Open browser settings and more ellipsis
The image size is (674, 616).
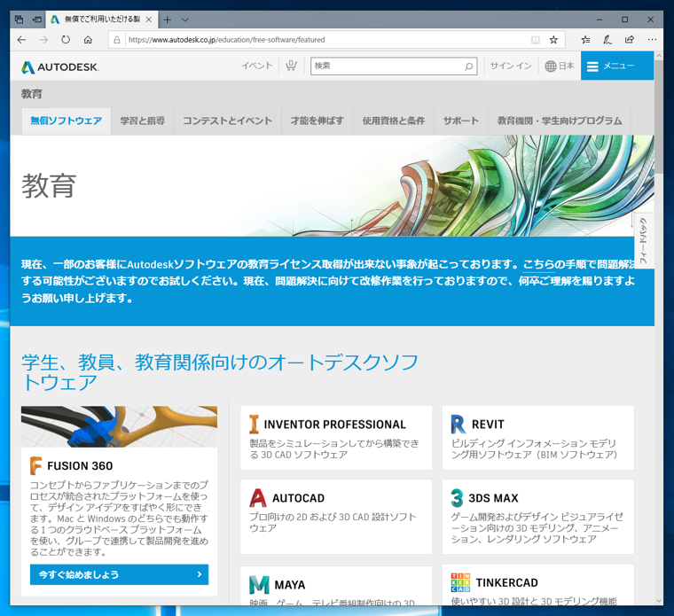pos(652,40)
